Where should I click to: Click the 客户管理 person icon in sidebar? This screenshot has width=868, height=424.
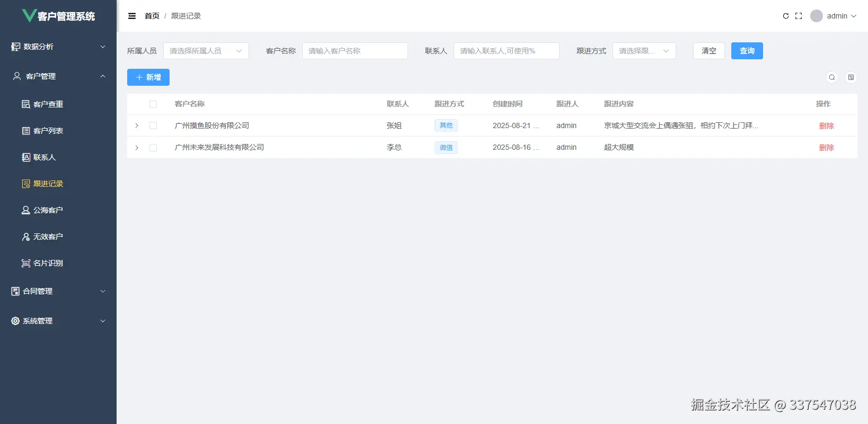[x=17, y=76]
